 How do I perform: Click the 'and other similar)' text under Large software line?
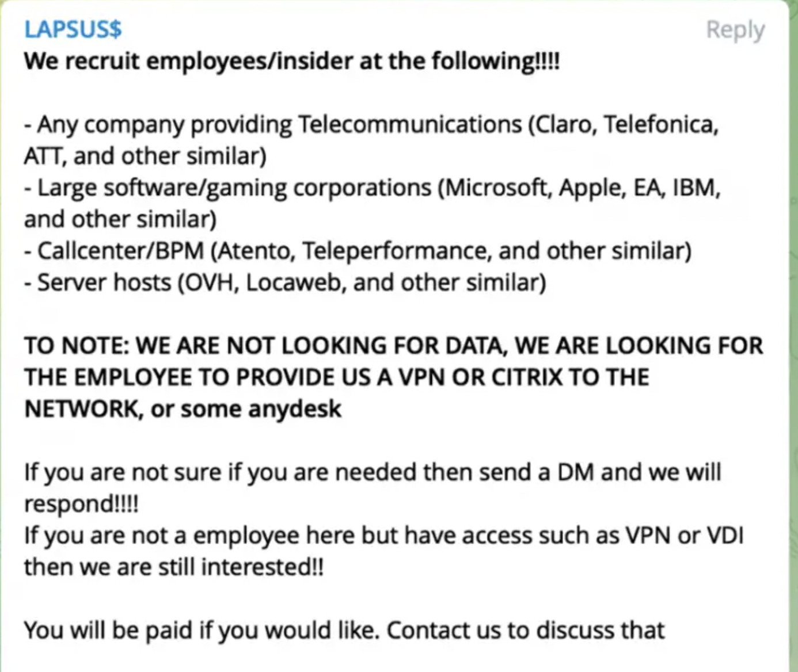tap(120, 219)
